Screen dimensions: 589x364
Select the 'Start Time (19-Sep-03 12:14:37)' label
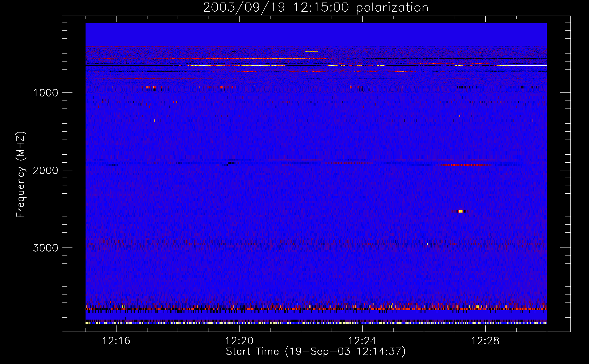point(316,352)
